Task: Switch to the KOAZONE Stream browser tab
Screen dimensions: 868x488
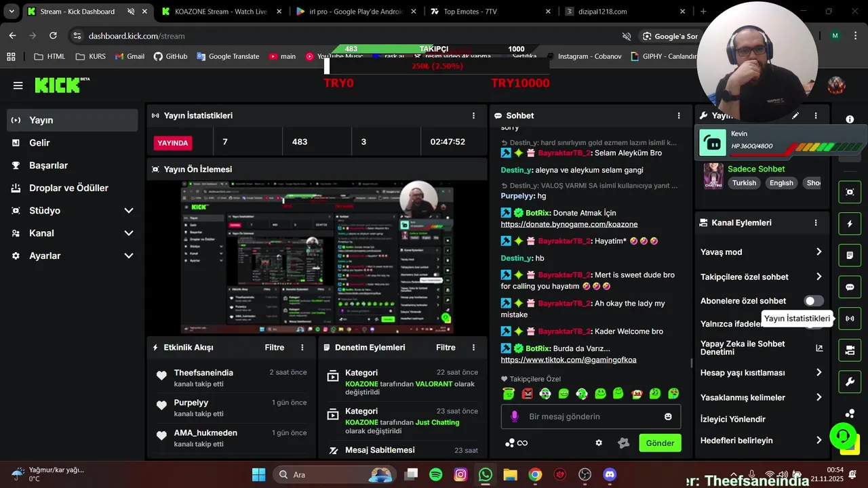Action: click(x=222, y=12)
